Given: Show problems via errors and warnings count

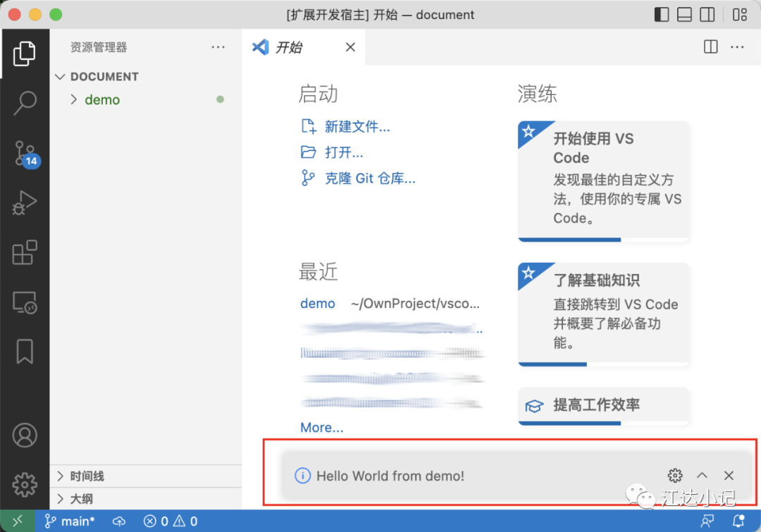Looking at the screenshot, I should pos(171,521).
